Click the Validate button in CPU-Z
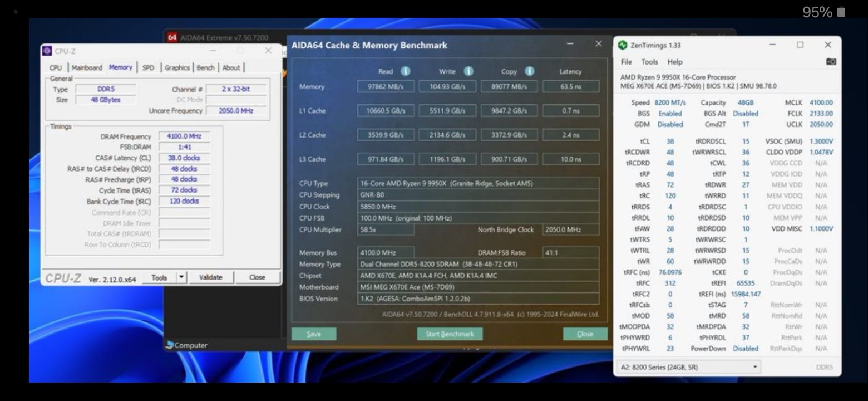868x401 pixels. [210, 277]
